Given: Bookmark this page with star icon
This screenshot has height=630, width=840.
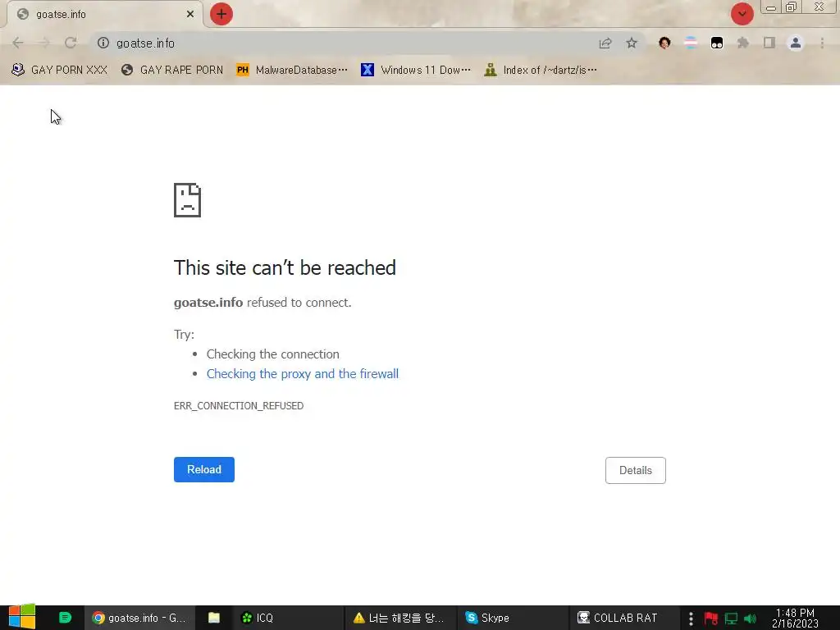Looking at the screenshot, I should 632,43.
